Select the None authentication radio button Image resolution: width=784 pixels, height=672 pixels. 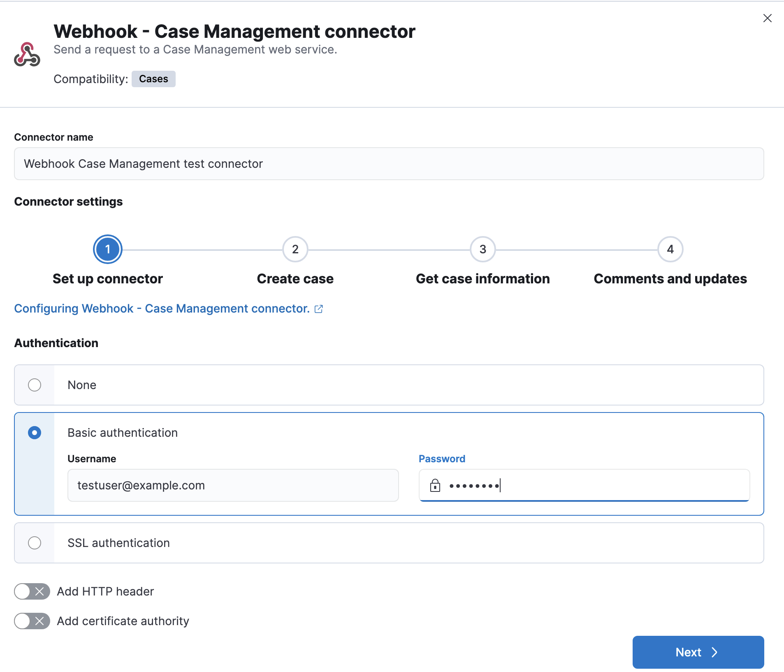(35, 385)
